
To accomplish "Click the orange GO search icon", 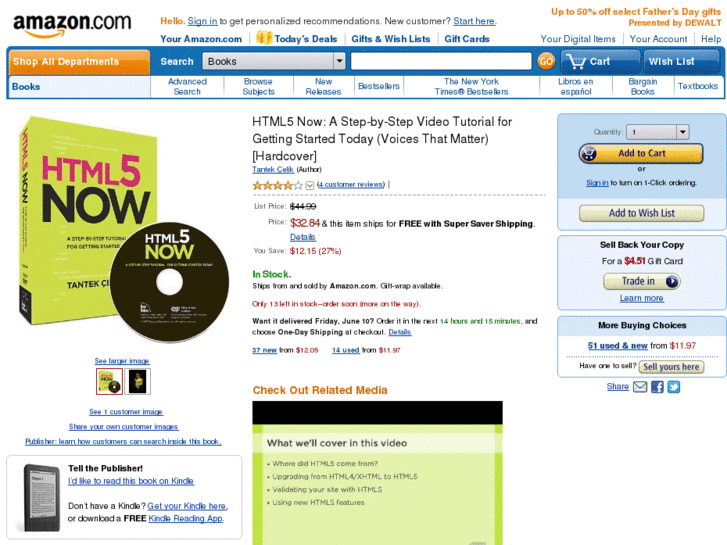I will tap(546, 61).
